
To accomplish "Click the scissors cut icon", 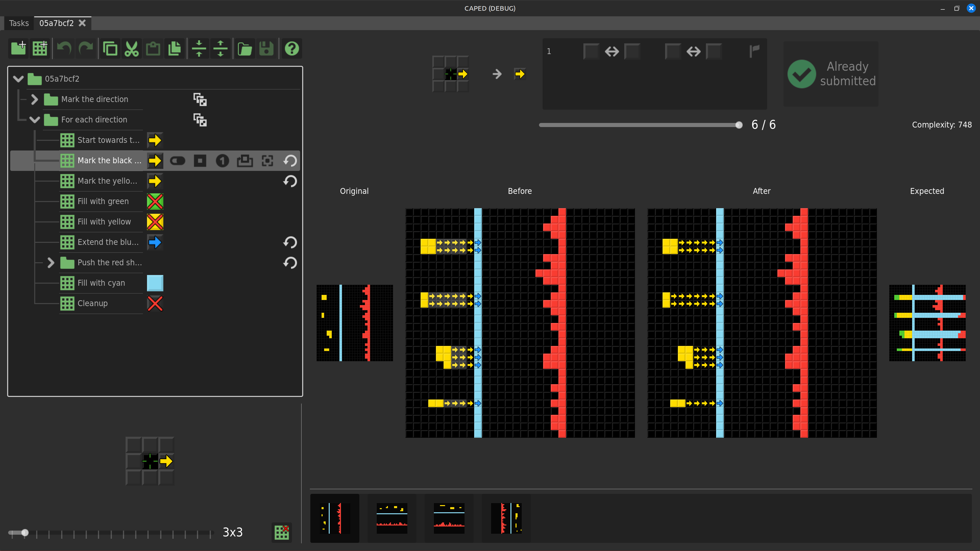I will [132, 49].
